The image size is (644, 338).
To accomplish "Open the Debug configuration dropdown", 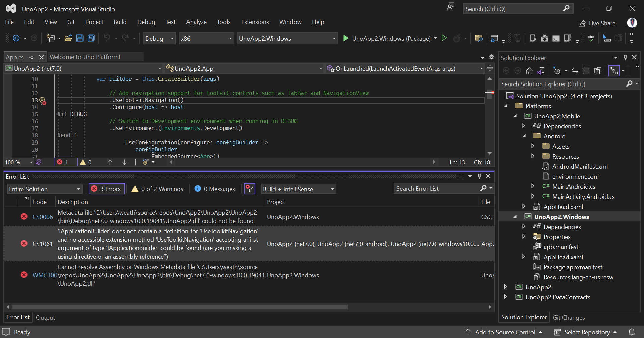I will pyautogui.click(x=159, y=38).
